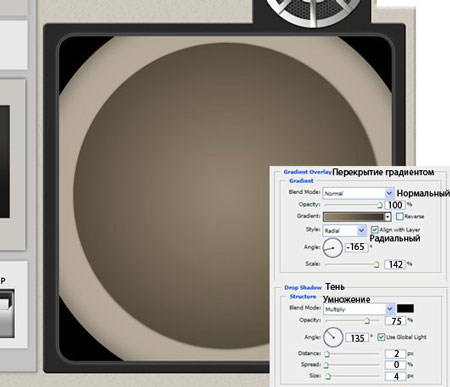Click the Gradient Overlay section title
This screenshot has width=450, height=387.
tap(307, 172)
